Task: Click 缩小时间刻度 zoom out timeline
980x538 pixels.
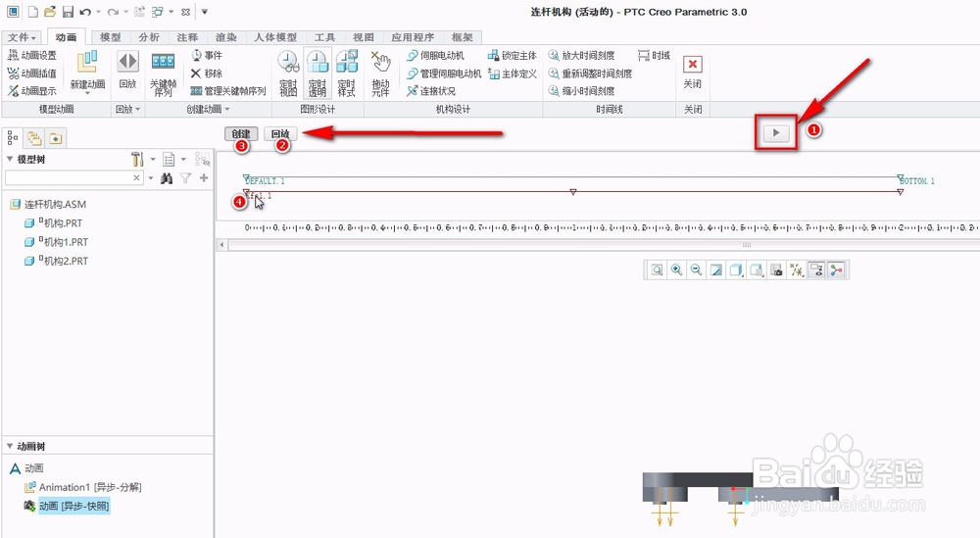Action: point(582,90)
